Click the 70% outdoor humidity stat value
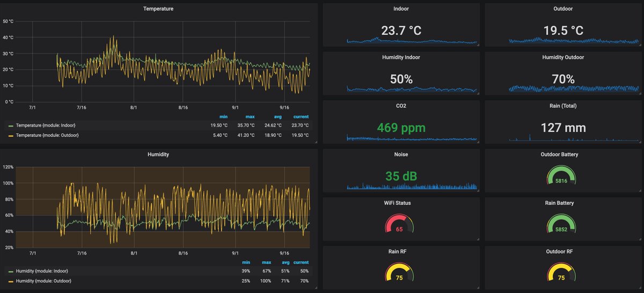This screenshot has height=293, width=644. (x=563, y=79)
